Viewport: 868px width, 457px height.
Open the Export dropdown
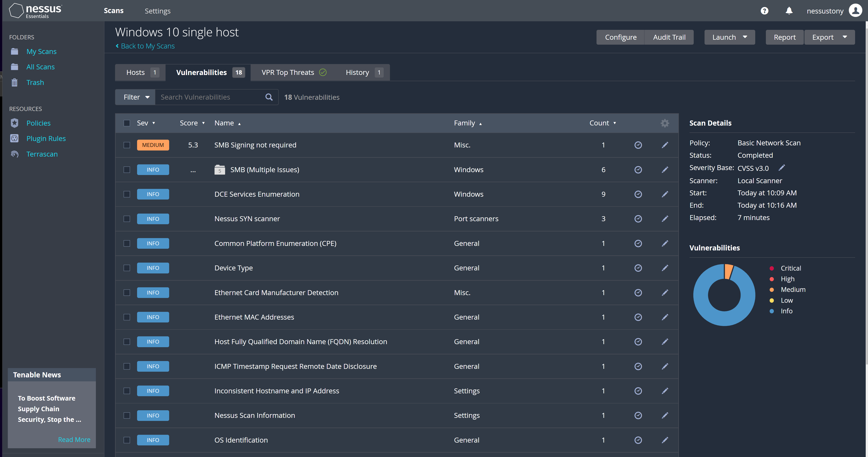[829, 37]
